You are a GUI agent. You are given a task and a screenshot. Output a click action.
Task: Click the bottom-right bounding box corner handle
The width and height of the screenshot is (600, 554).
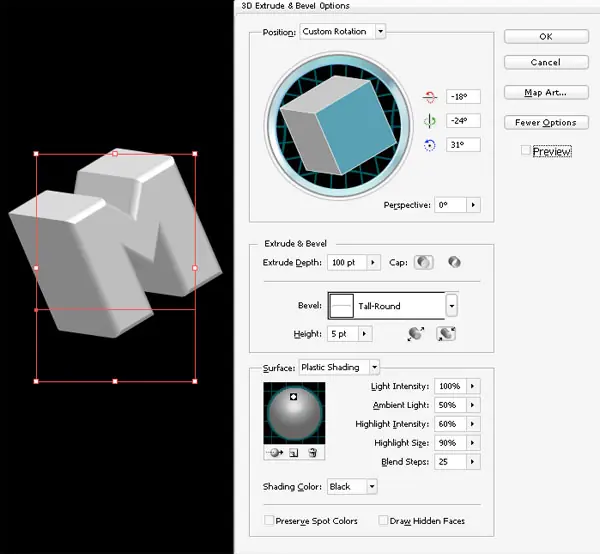pyautogui.click(x=195, y=381)
